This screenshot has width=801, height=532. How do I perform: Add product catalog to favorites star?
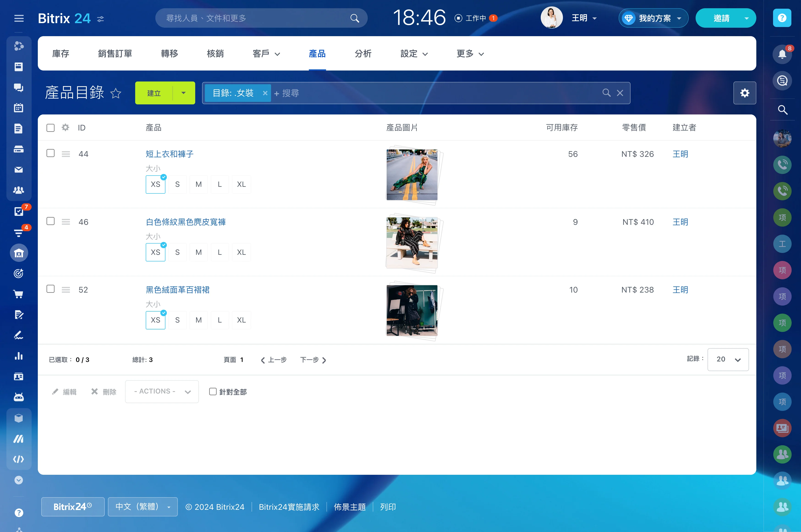pyautogui.click(x=116, y=93)
